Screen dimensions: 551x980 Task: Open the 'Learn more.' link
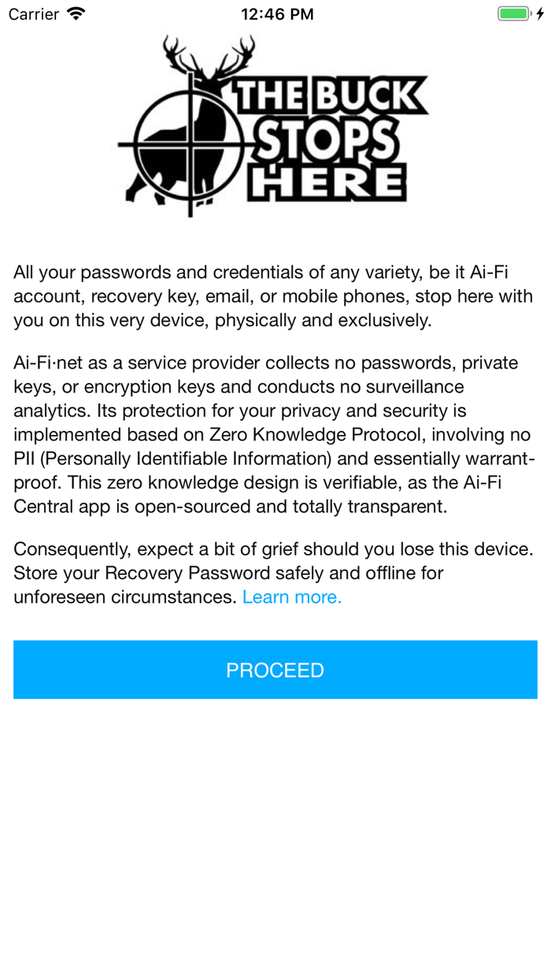291,597
